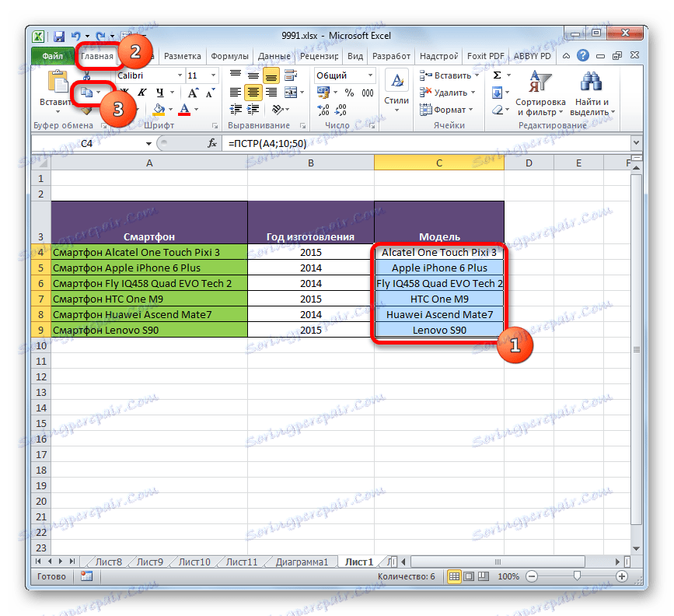674x616 pixels.
Task: Select the Format Painter brush icon
Action: coord(85,111)
